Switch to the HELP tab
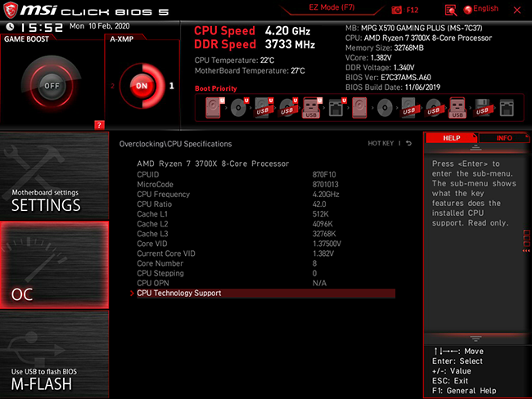The image size is (532, 399). (x=452, y=138)
